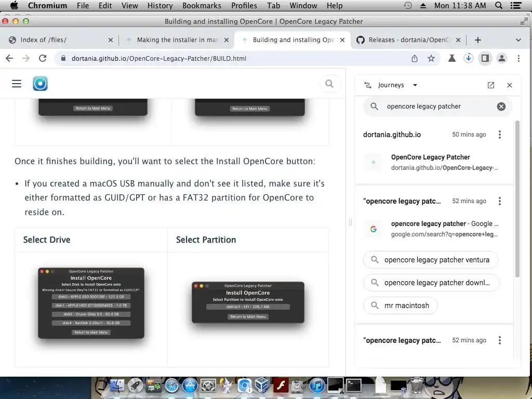Click the OpenCore Legacy Patcher logo

(40, 84)
